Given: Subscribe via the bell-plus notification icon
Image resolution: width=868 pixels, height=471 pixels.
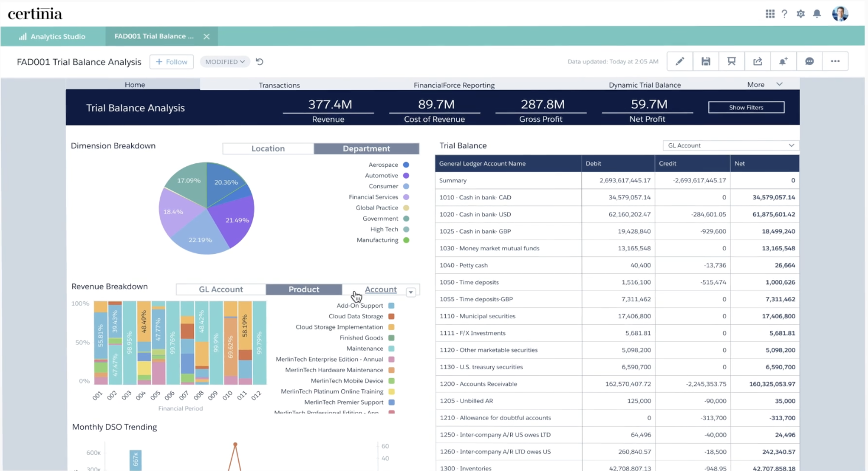Looking at the screenshot, I should tap(783, 61).
